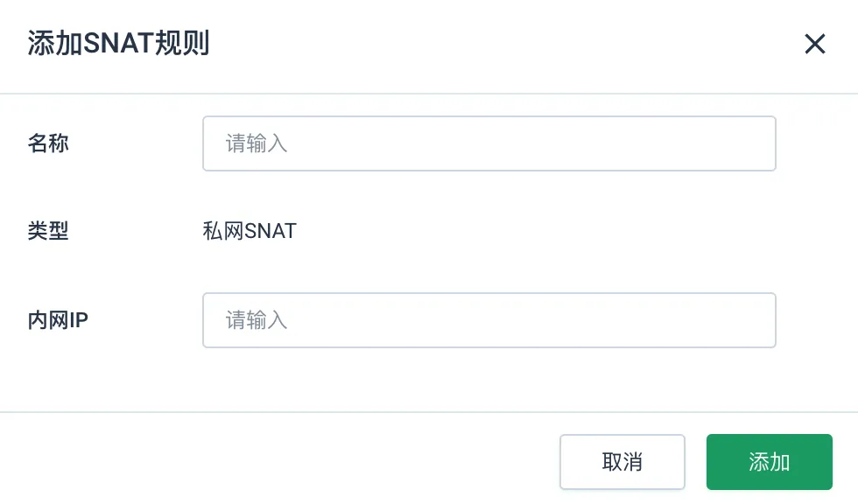This screenshot has width=858, height=504.
Task: Cancel SNAT rule creation via 取消
Action: click(x=622, y=462)
